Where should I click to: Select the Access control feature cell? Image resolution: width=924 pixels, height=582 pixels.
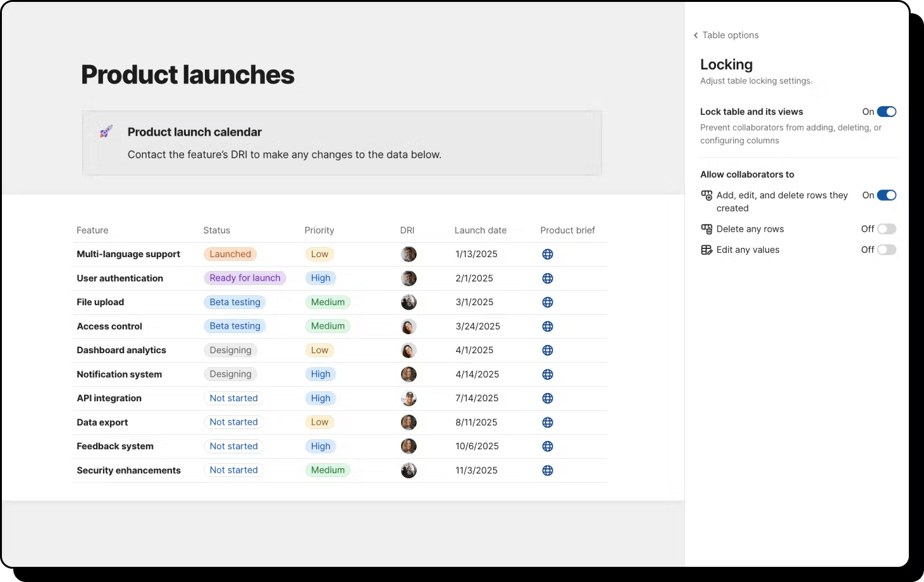pos(109,326)
